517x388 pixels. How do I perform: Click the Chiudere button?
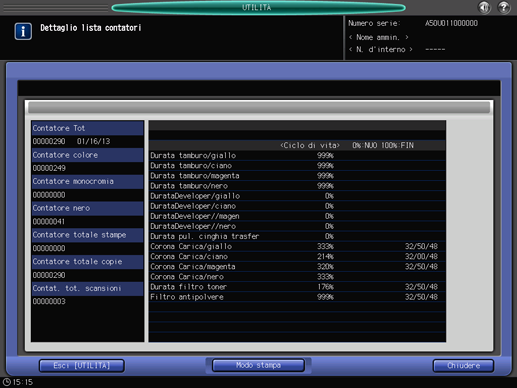(463, 366)
